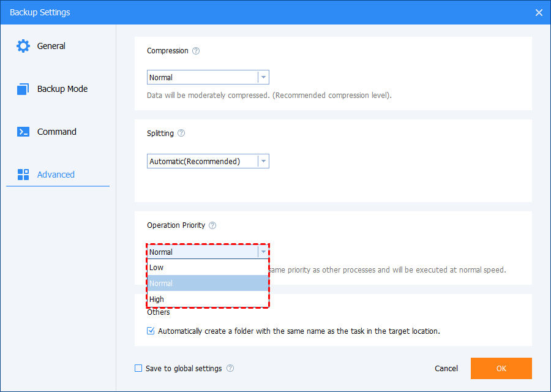The width and height of the screenshot is (551, 392).
Task: Click help icon beside Save to global settings
Action: pos(230,369)
